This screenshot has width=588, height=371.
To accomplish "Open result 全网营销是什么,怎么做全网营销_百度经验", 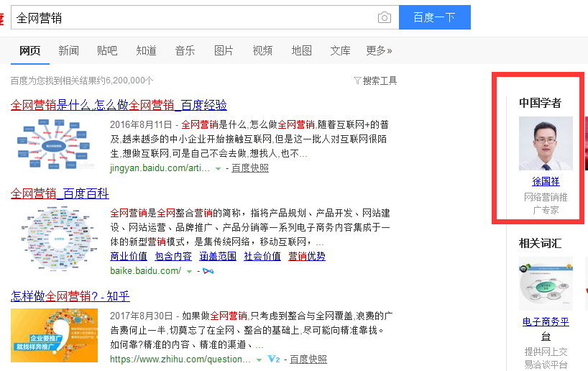I will click(x=119, y=105).
